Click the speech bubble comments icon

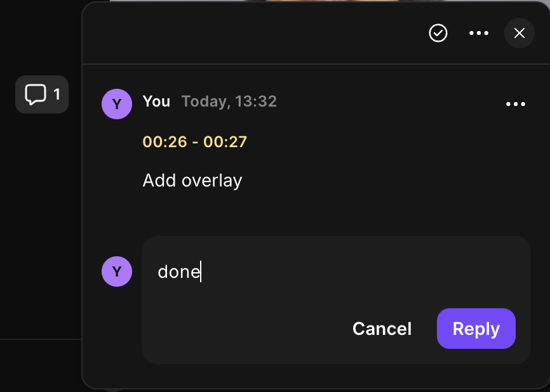pos(35,95)
